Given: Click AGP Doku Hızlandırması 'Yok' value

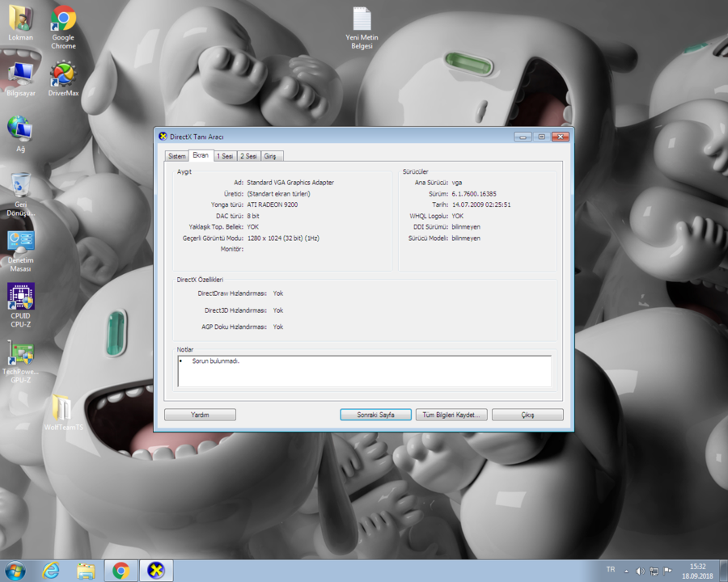Looking at the screenshot, I should coord(278,327).
